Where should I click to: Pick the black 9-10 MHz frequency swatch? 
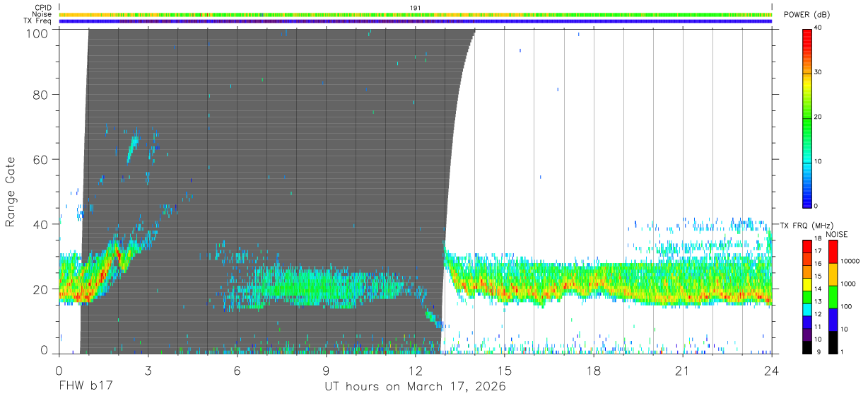[807, 347]
